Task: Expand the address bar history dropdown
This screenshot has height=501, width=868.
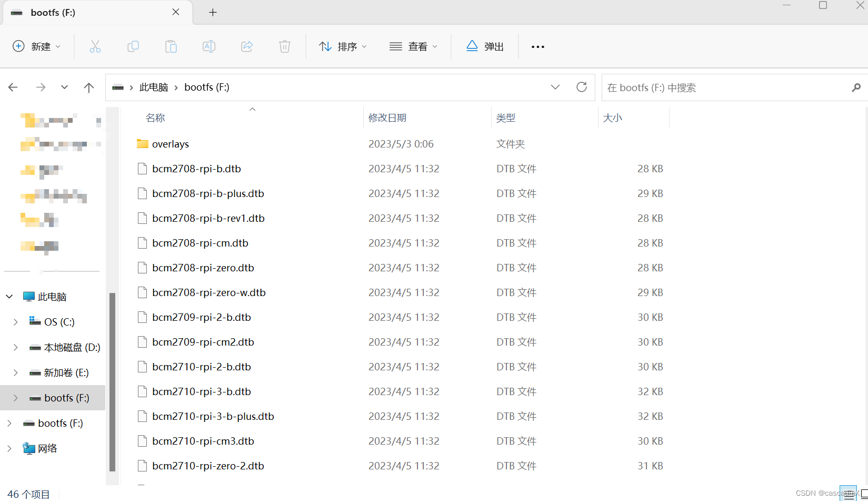Action: coord(555,87)
